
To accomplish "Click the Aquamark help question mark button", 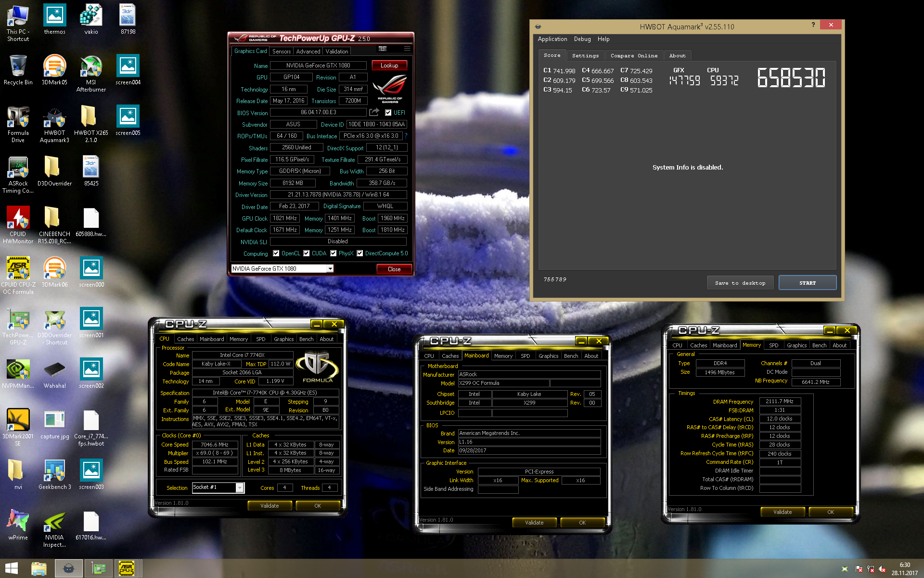I will click(x=813, y=25).
